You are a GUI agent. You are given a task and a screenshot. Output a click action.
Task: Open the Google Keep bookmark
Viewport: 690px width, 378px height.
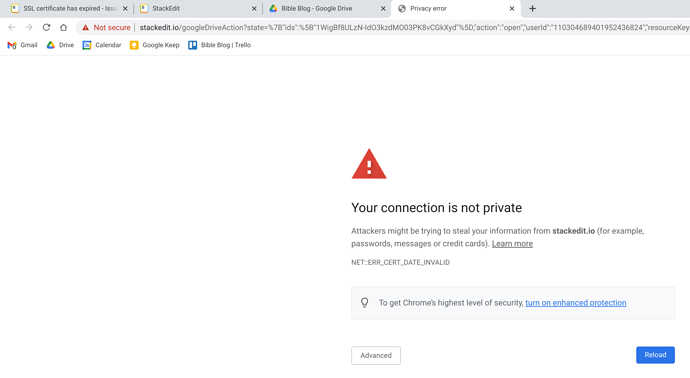pyautogui.click(x=154, y=45)
